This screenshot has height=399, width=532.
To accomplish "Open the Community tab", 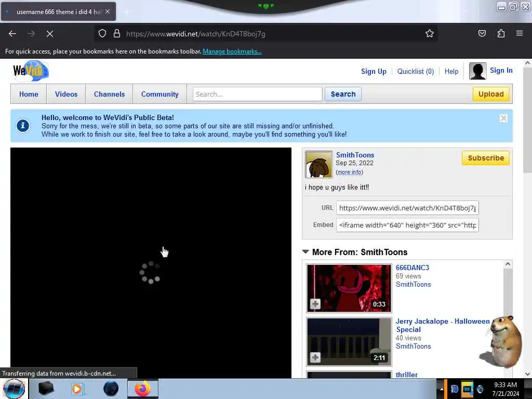I will pyautogui.click(x=160, y=94).
